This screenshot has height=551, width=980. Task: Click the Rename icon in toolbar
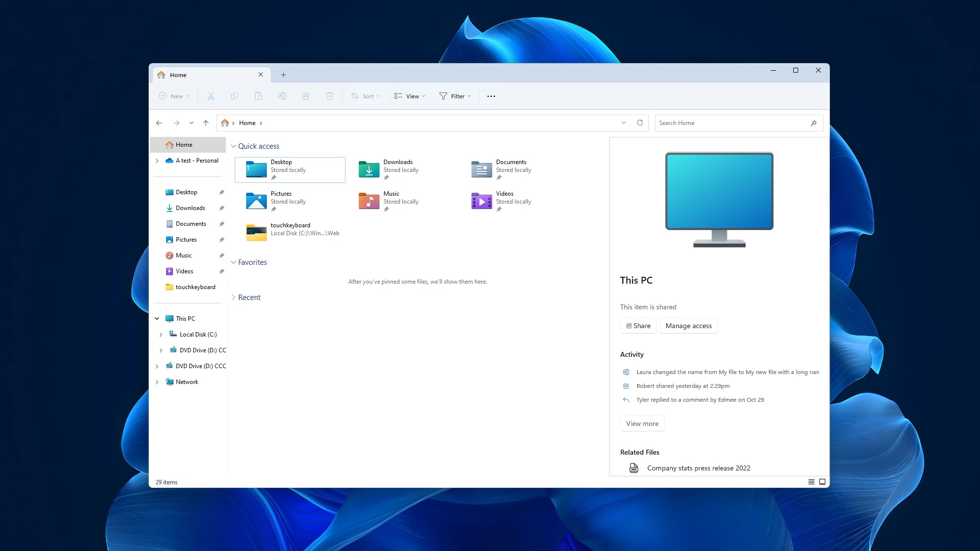tap(282, 96)
